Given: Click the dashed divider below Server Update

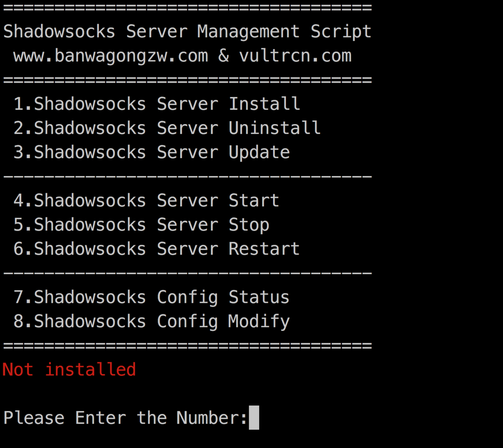Looking at the screenshot, I should (187, 177).
